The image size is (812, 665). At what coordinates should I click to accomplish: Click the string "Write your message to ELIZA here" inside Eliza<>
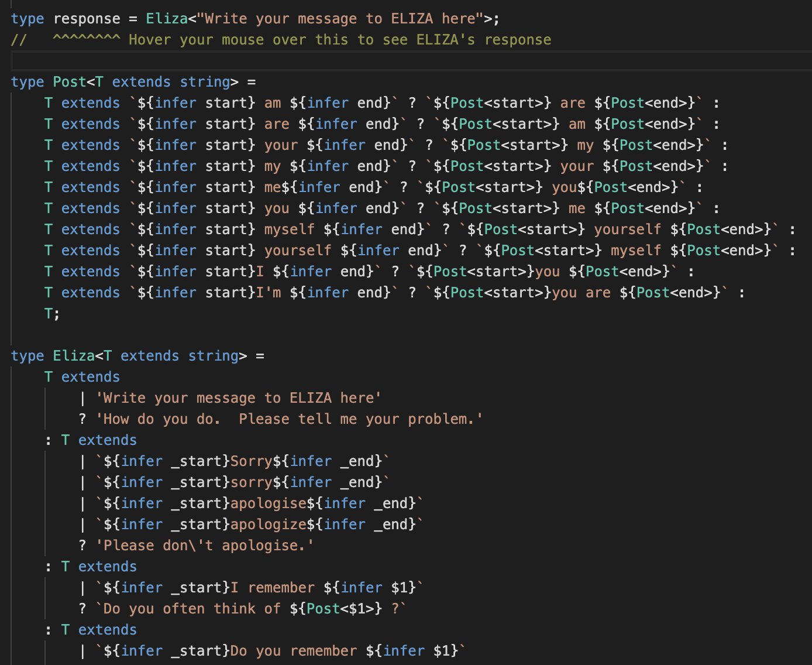click(x=340, y=19)
